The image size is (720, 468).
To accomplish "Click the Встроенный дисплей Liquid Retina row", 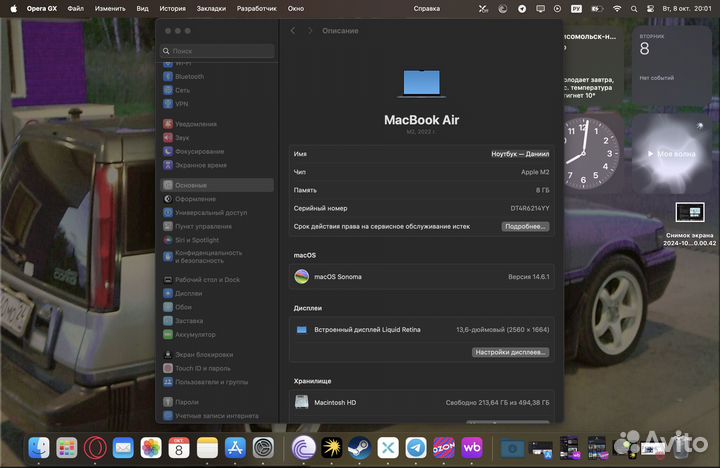I will click(x=422, y=330).
